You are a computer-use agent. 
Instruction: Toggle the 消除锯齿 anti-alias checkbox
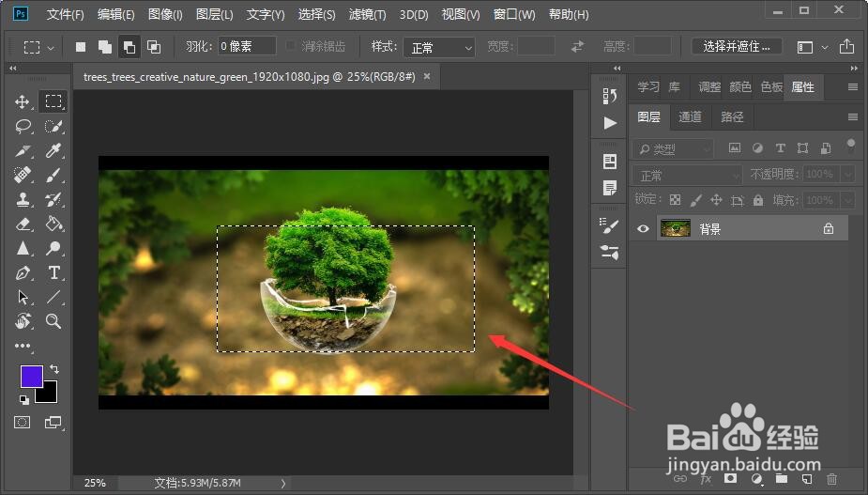click(290, 45)
